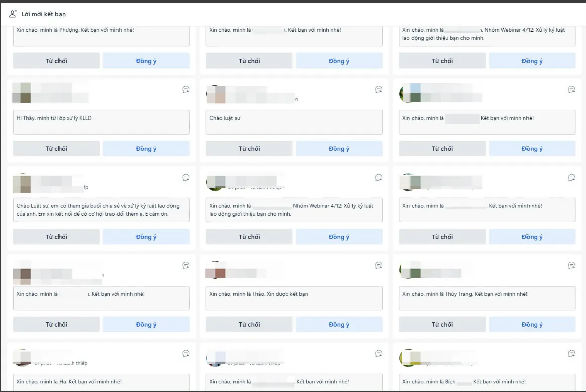This screenshot has width=586, height=392.
Task: Click the 'Hi Thầy, mình từ lớp' message box
Action: pyautogui.click(x=101, y=122)
